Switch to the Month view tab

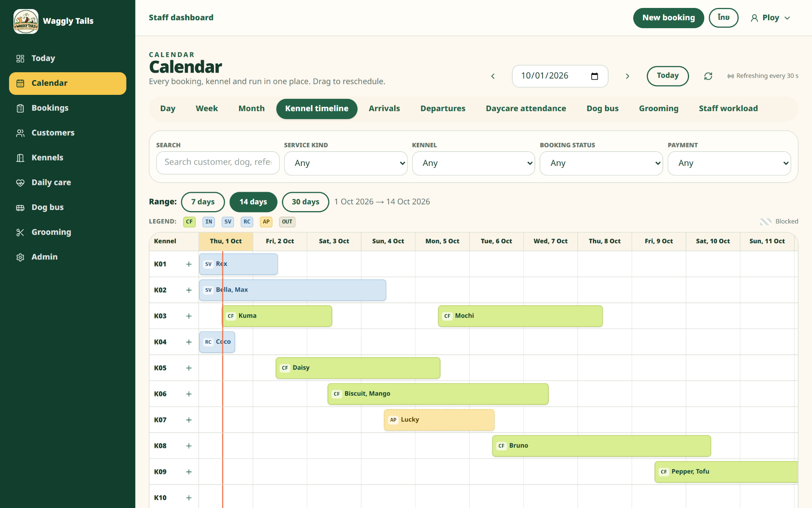[252, 109]
